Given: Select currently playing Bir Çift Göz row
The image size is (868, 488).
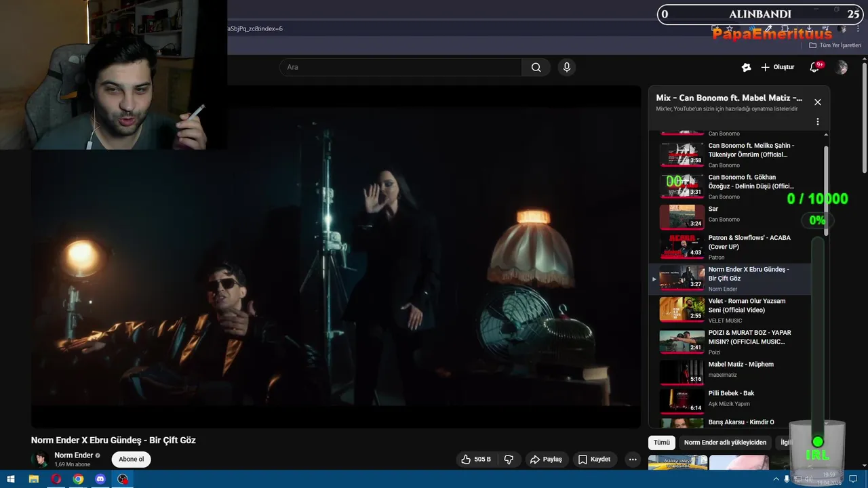Looking at the screenshot, I should point(730,279).
